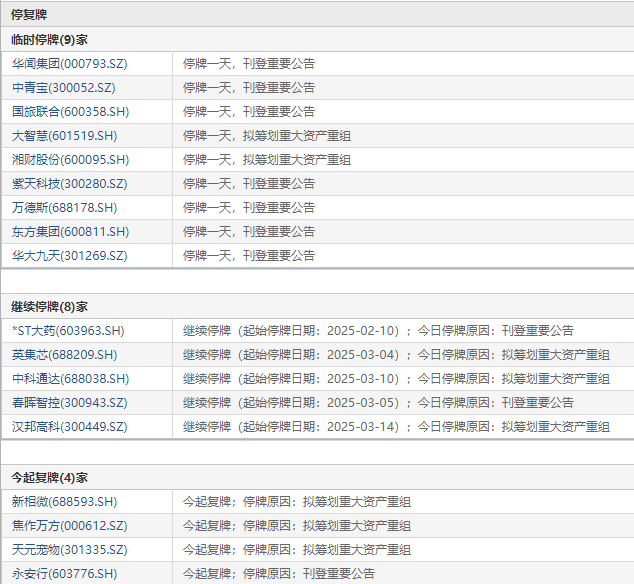The width and height of the screenshot is (634, 584).
Task: Open *ST大药(603963.SH) stock link
Action: click(68, 331)
